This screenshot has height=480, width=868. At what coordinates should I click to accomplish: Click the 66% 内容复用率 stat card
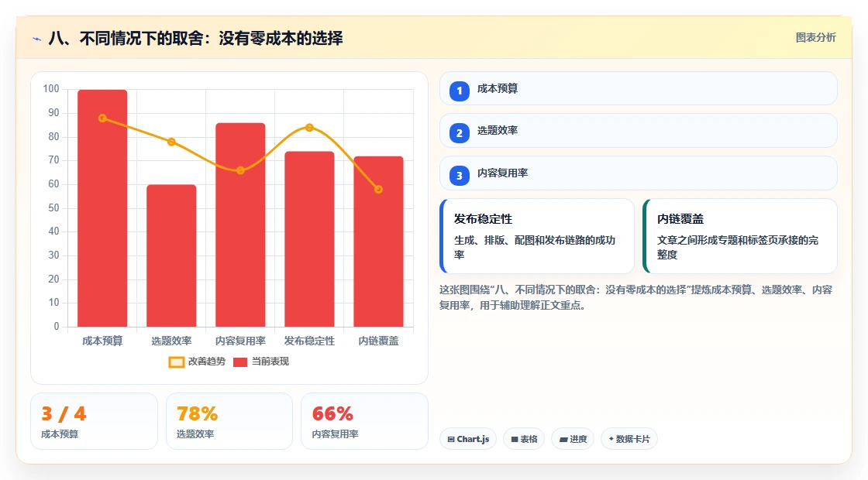pos(364,421)
